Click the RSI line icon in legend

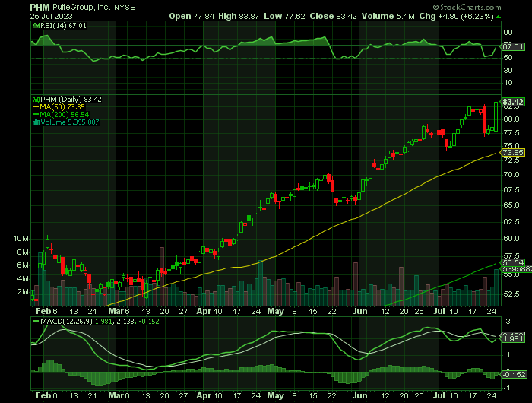[x=36, y=25]
